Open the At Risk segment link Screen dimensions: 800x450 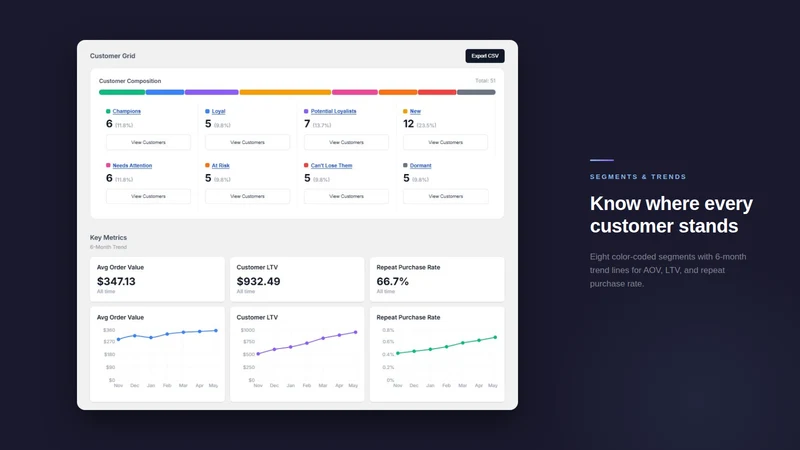pos(220,165)
